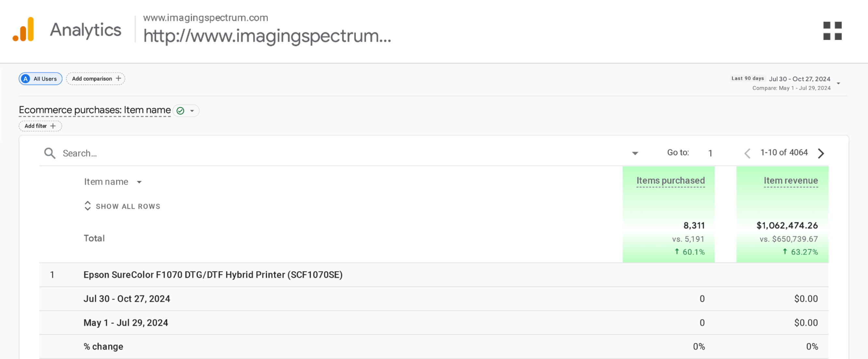868x359 pixels.
Task: Open the Item name column dropdown
Action: [140, 182]
